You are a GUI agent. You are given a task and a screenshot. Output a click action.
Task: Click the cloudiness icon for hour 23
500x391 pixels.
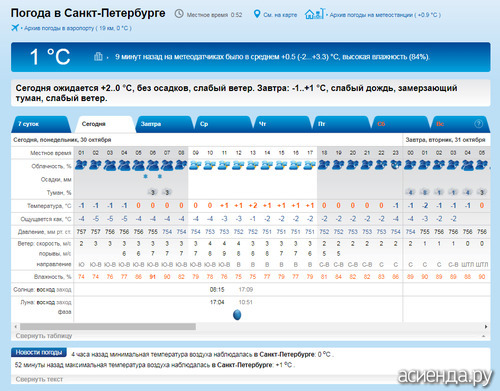[x=396, y=165]
